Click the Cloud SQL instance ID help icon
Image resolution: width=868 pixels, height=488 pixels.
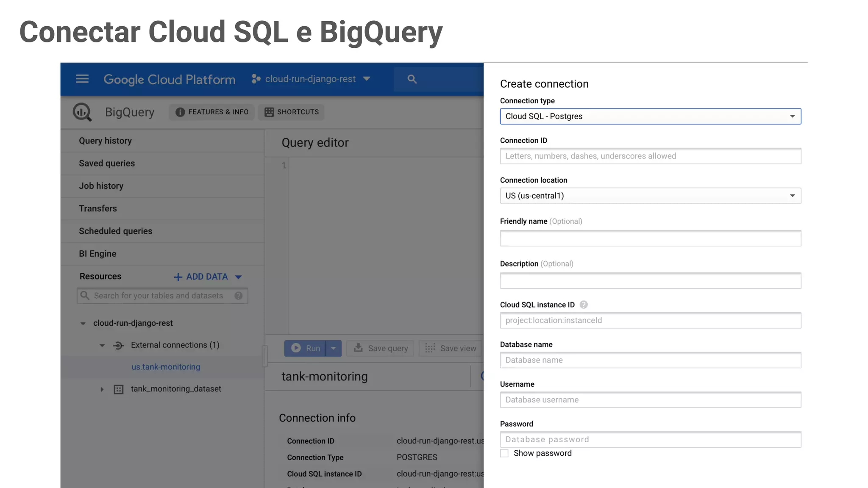tap(584, 305)
